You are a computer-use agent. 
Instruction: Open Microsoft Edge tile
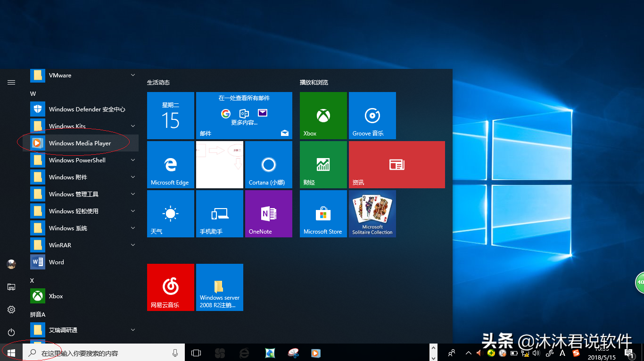click(170, 165)
